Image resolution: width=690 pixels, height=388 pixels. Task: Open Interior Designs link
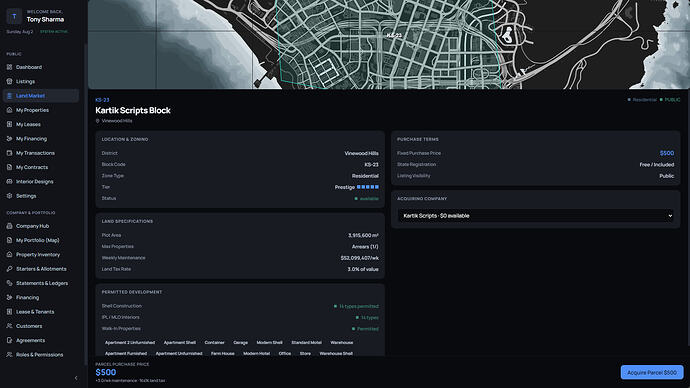point(40,182)
